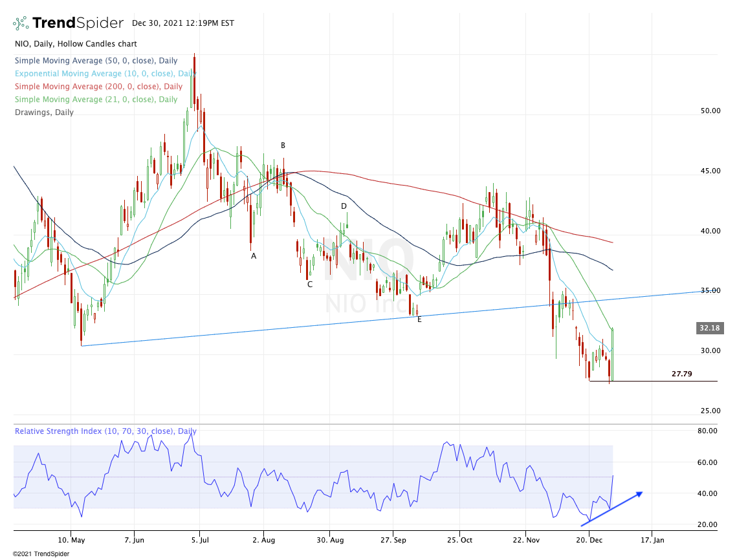Screen dimensions: 737x560
Task: Click the TrendSpider logo icon
Action: tap(20, 23)
